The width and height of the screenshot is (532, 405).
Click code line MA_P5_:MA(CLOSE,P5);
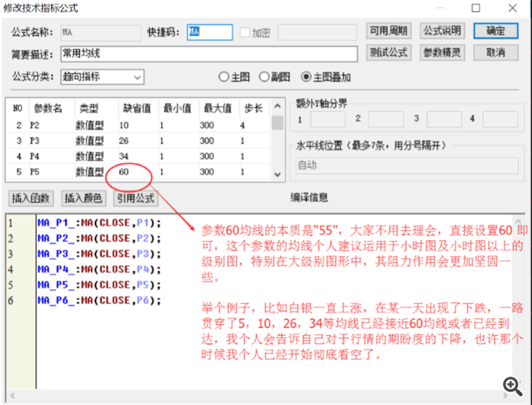click(x=99, y=285)
